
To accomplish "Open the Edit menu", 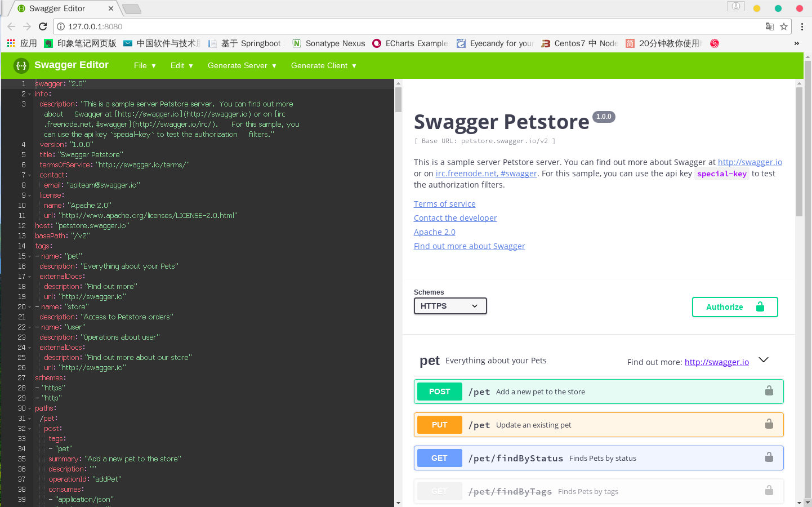I will click(182, 65).
